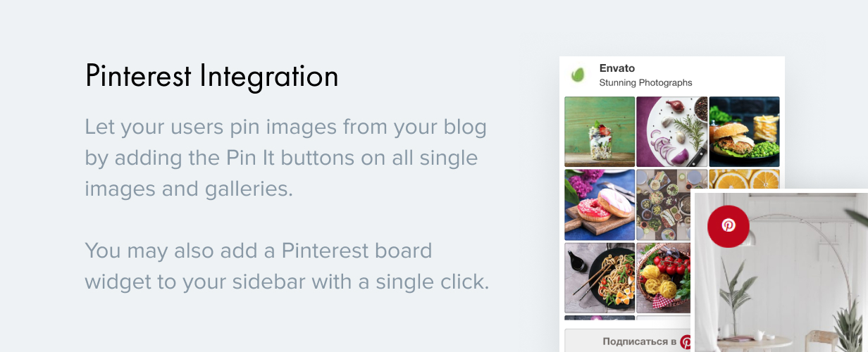Open the sliced onion plate photo
868x352 pixels.
pos(671,132)
